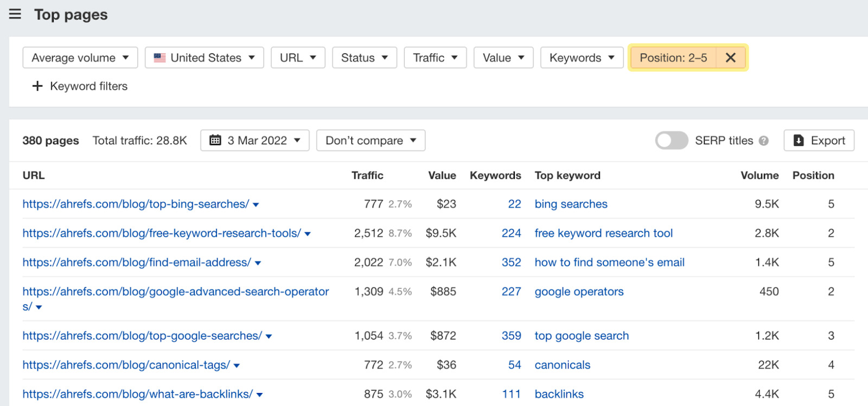
Task: Open the 3 Mar 2022 date dropdown
Action: pyautogui.click(x=255, y=140)
